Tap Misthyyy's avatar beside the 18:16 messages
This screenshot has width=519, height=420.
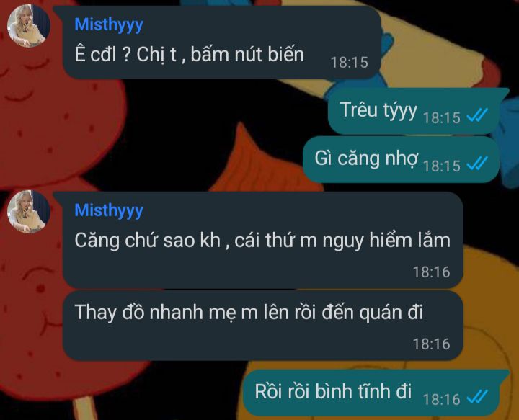(x=29, y=212)
